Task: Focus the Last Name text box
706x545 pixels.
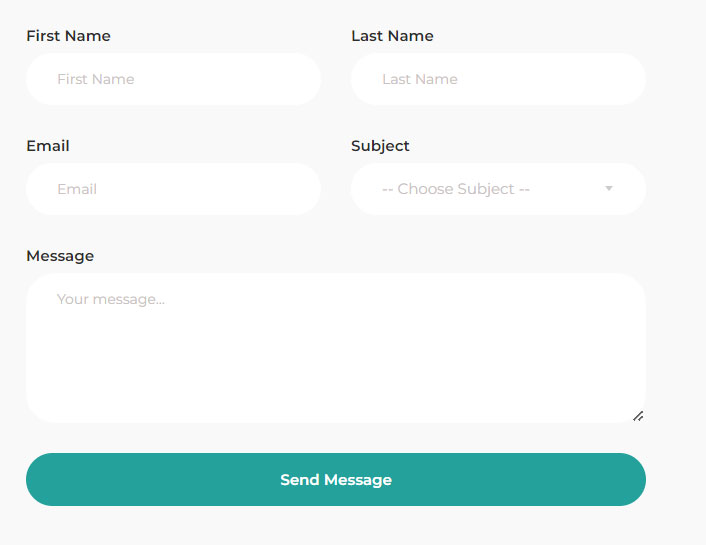Action: pyautogui.click(x=498, y=79)
